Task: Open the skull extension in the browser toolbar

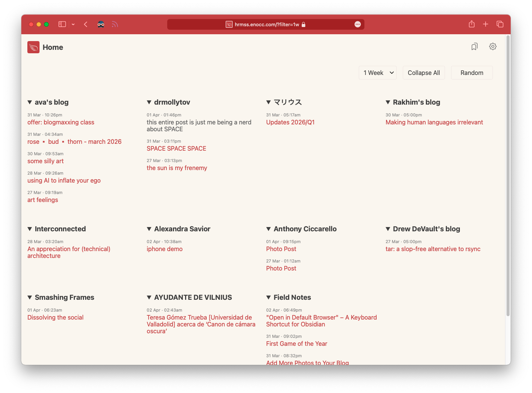Action: [101, 24]
